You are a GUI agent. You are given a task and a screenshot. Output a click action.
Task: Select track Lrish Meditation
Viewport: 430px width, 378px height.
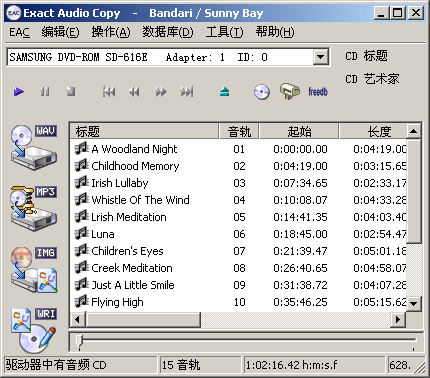[x=129, y=217]
